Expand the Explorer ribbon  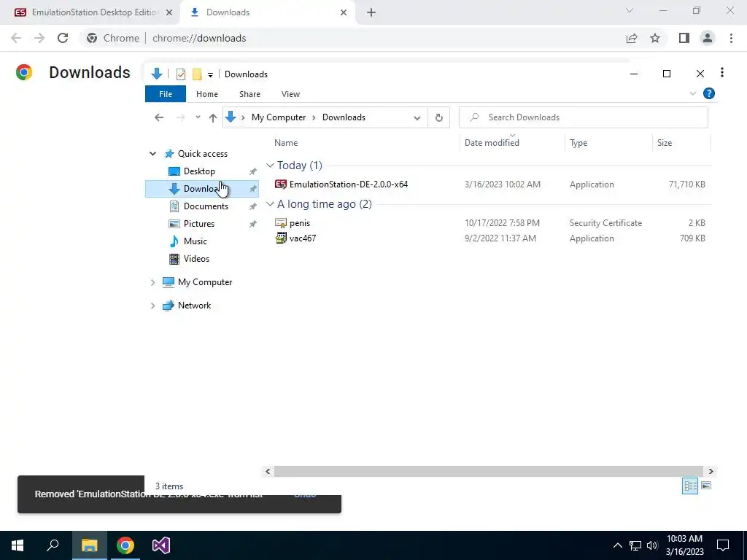click(693, 94)
